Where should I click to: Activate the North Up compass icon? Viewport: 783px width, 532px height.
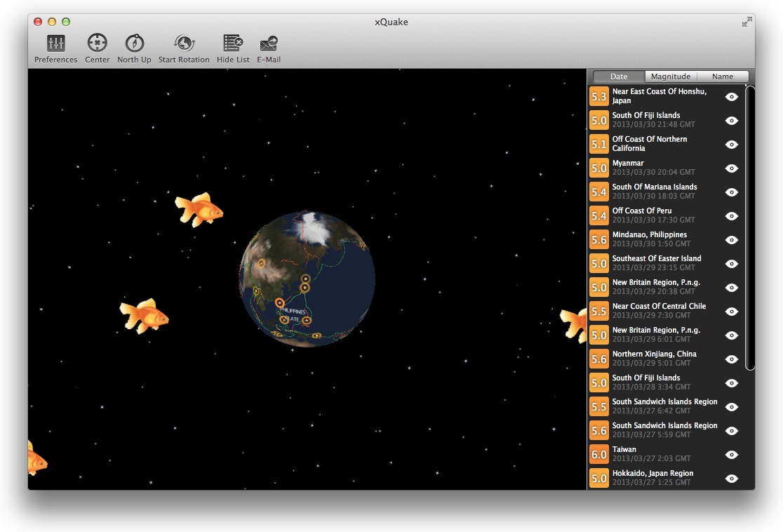(134, 44)
